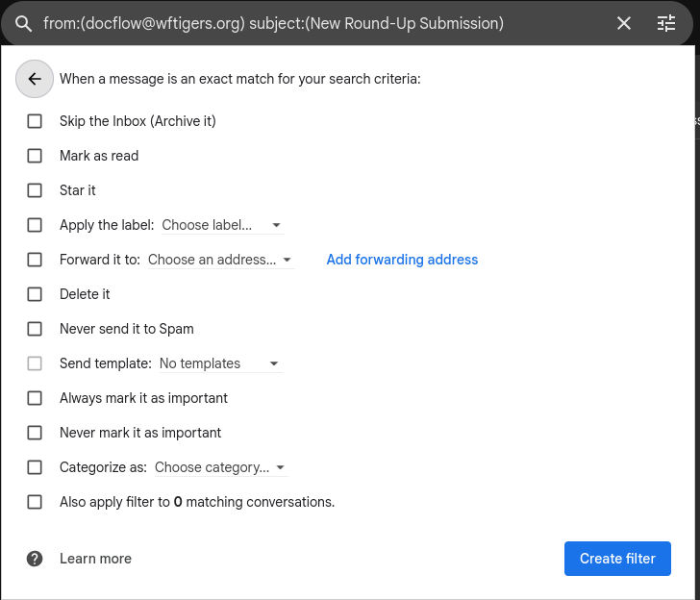Image resolution: width=700 pixels, height=600 pixels.
Task: Check the Forward it to option
Action: [35, 260]
